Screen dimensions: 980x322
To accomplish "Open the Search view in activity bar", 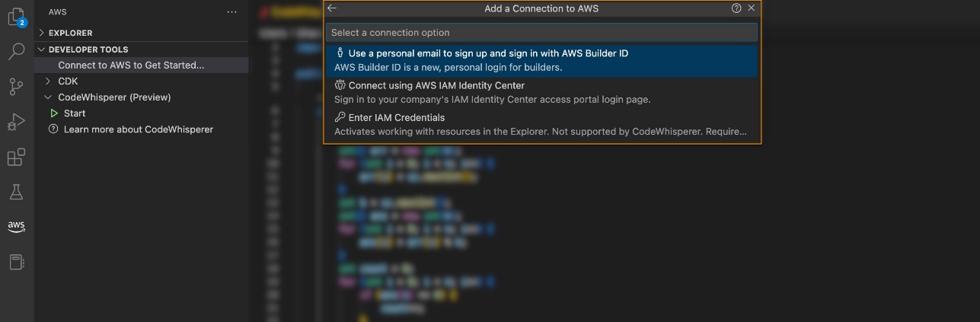I will pyautogui.click(x=16, y=52).
